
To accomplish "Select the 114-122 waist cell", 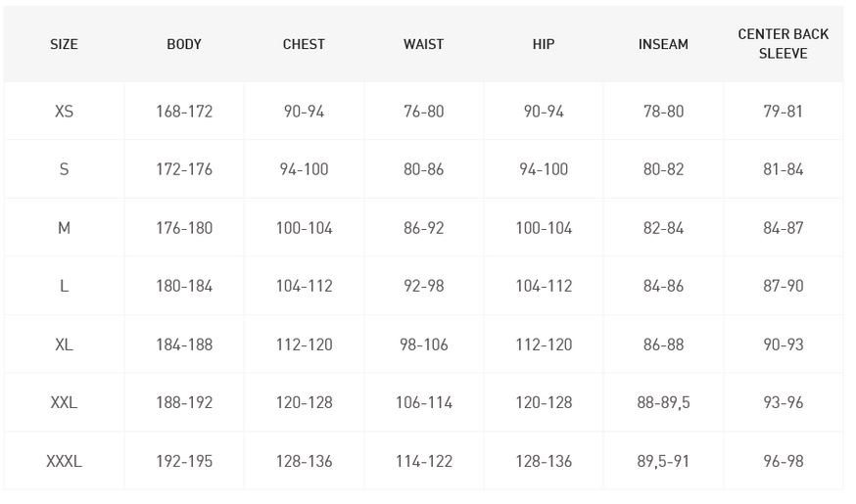I will [x=423, y=461].
